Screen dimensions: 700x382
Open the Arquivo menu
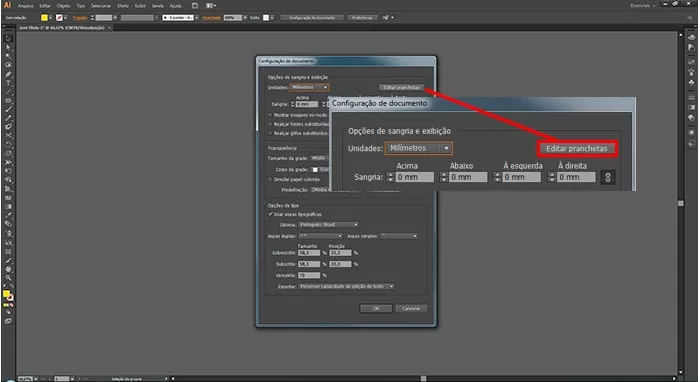point(25,6)
